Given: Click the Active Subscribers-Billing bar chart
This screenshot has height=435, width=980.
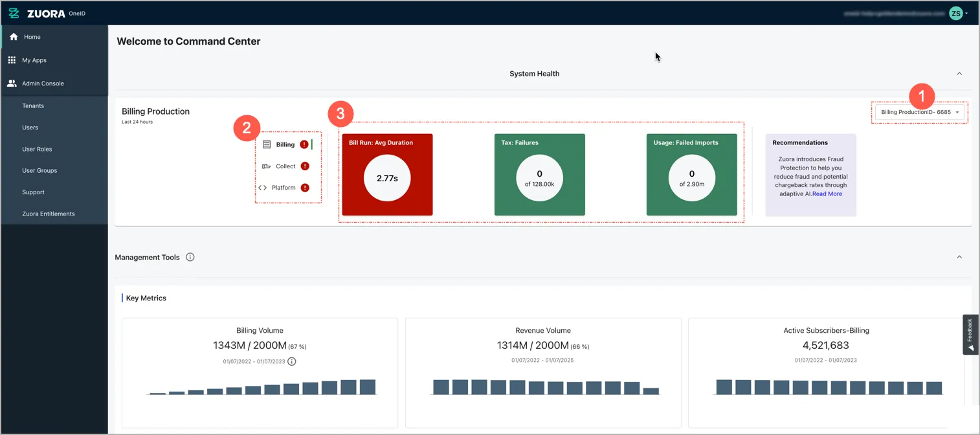Looking at the screenshot, I should point(829,387).
